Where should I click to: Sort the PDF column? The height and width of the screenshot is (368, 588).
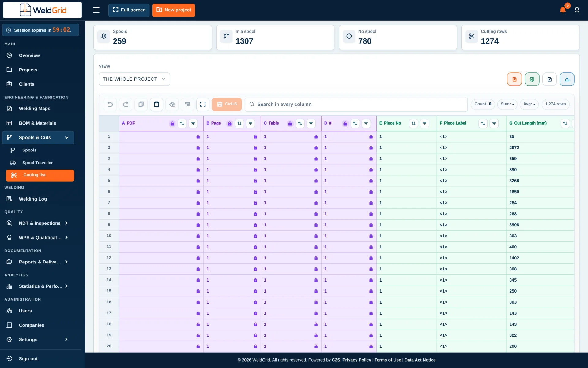[182, 123]
